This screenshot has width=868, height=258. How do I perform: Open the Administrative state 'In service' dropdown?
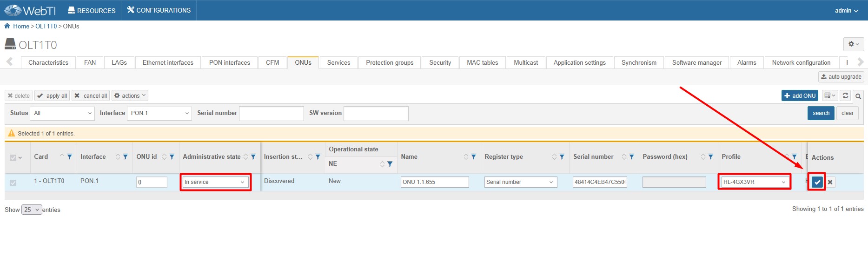click(x=215, y=182)
